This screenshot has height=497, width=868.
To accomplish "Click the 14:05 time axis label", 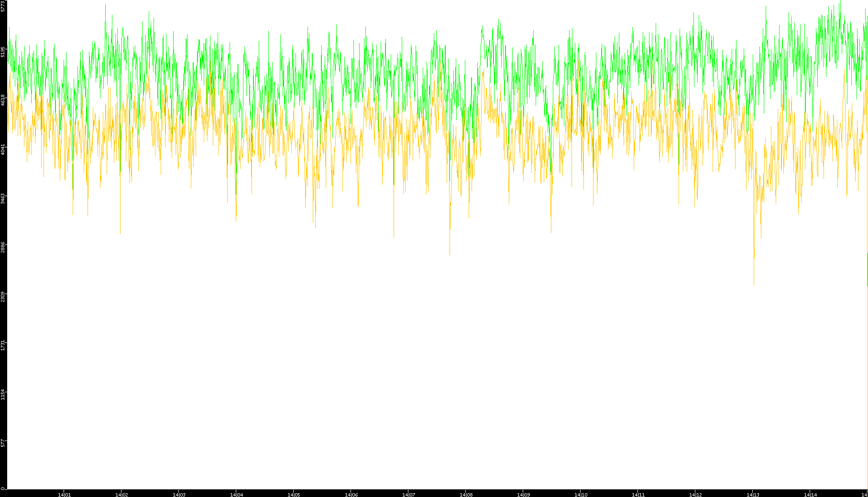I will [294, 495].
